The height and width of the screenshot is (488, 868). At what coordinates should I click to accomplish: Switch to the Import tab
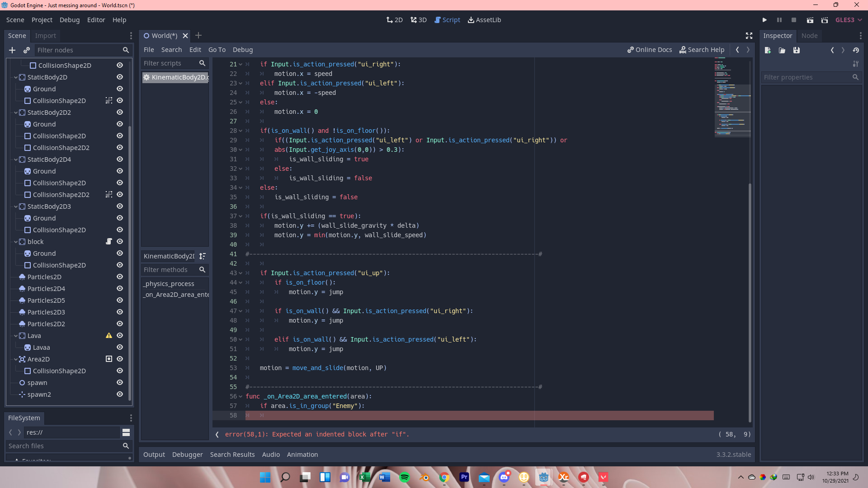point(45,36)
